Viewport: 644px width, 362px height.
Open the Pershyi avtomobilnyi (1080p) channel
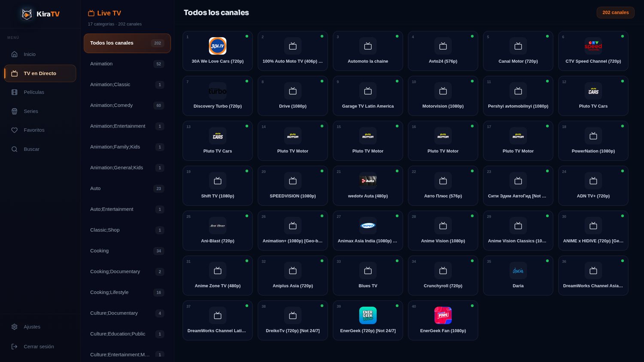(518, 96)
